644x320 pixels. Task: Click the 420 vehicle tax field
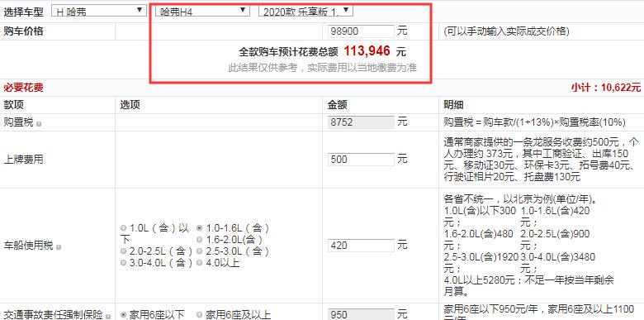[x=361, y=246]
